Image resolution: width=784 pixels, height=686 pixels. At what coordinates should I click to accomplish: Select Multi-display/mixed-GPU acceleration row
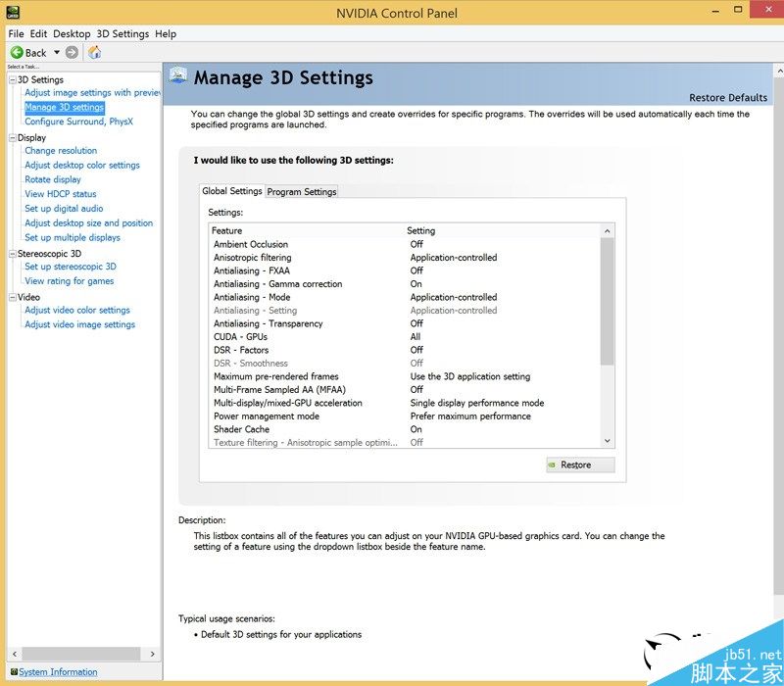click(405, 403)
